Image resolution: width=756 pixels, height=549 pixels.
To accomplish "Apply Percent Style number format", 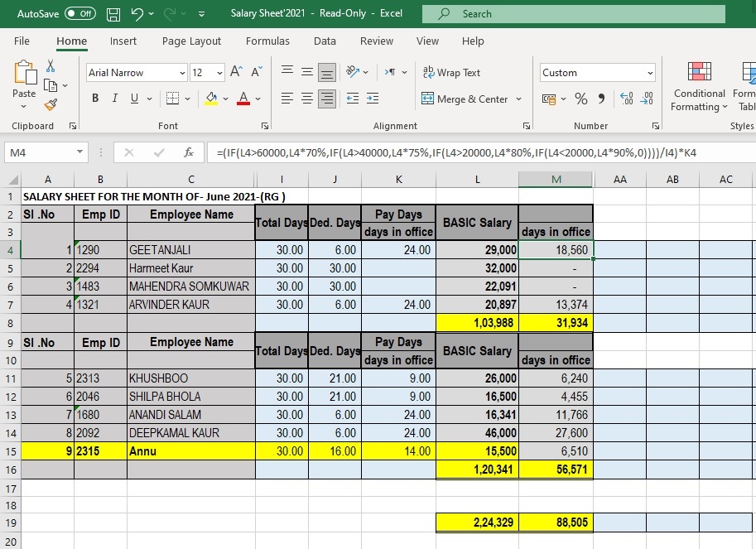I will point(580,99).
